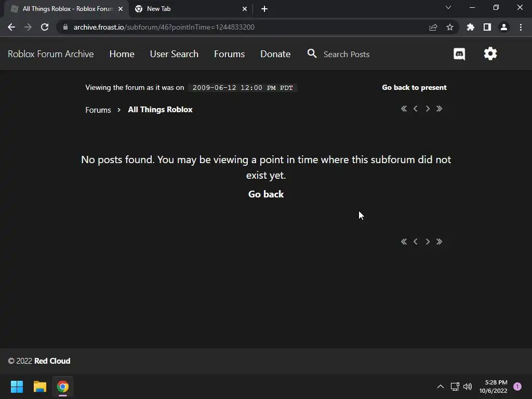The image size is (532, 399).
Task: Open the tab search dropdown arrow
Action: tap(448, 7)
